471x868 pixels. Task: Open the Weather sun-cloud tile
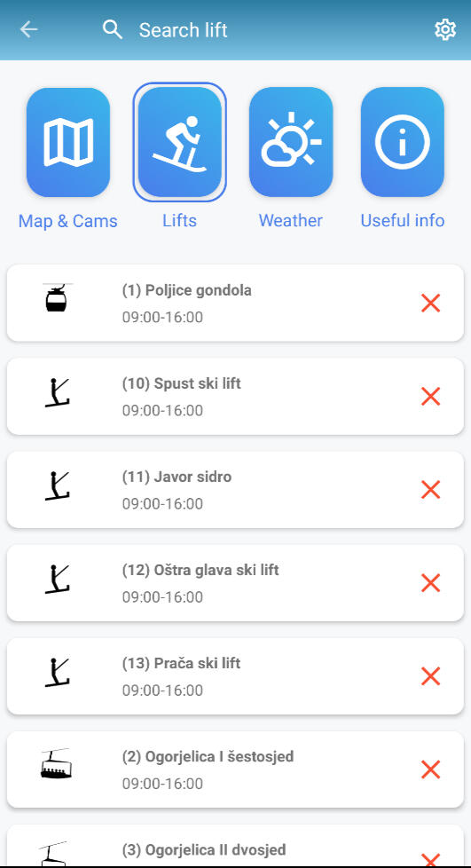tap(291, 142)
